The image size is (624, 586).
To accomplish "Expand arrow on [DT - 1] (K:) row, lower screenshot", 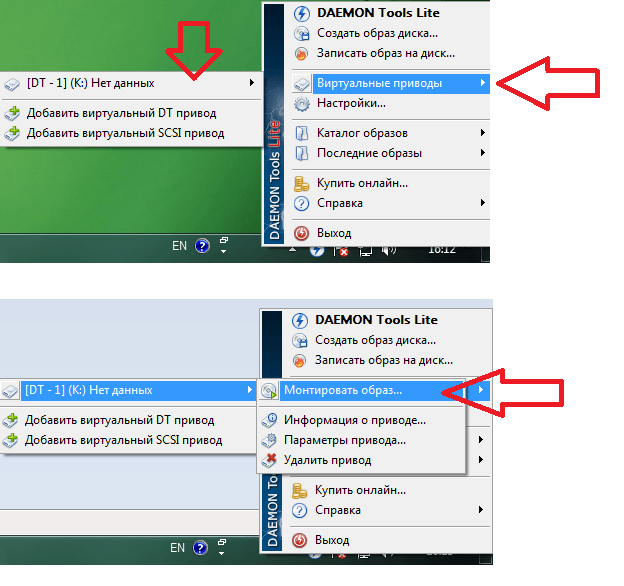I will click(250, 390).
